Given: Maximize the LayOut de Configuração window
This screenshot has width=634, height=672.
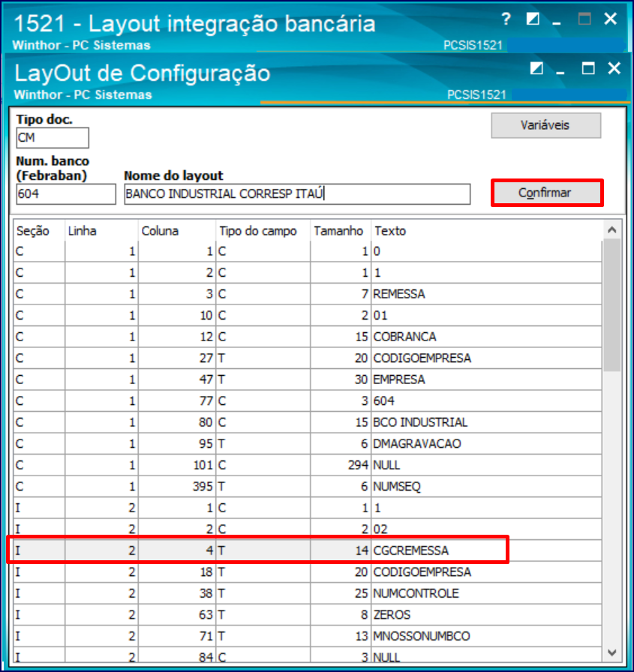Looking at the screenshot, I should [588, 68].
